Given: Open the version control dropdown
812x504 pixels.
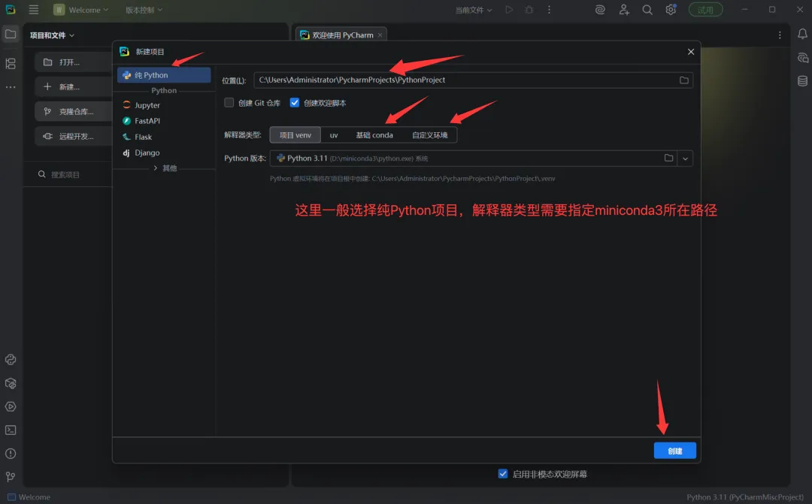Looking at the screenshot, I should click(x=144, y=10).
